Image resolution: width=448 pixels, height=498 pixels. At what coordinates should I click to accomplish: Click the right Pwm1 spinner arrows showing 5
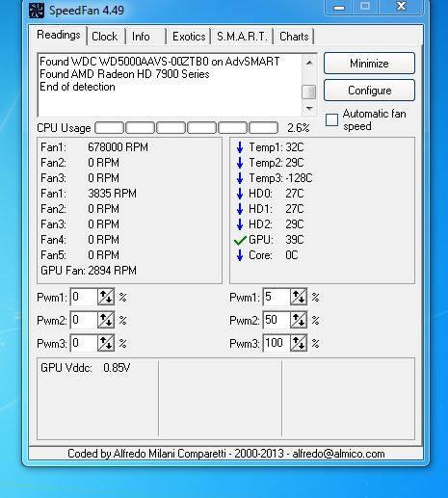pyautogui.click(x=299, y=297)
